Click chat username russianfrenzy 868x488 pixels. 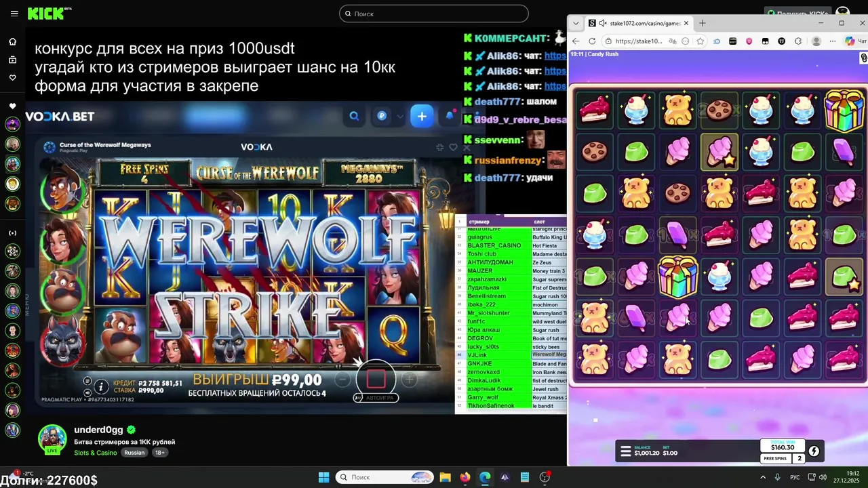pyautogui.click(x=509, y=161)
